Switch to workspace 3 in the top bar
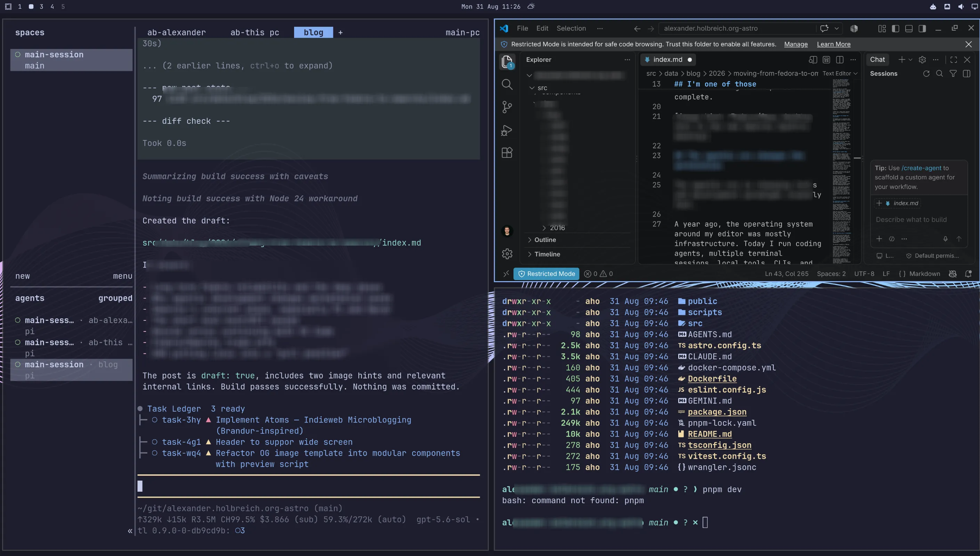The height and width of the screenshot is (556, 980). 41,7
